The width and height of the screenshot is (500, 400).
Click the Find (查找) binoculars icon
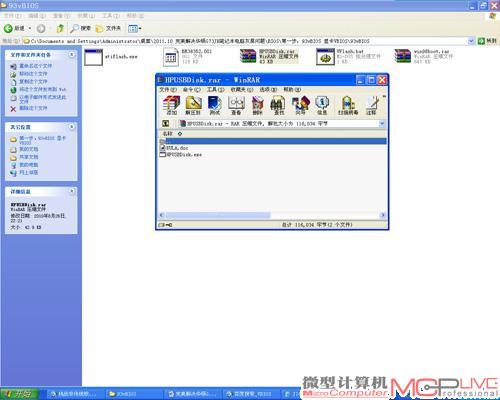[x=278, y=105]
